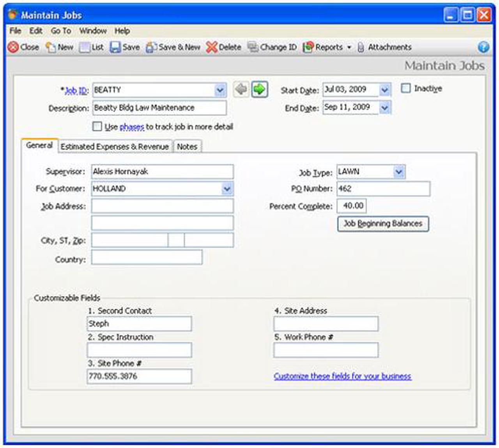
Task: Click the Second Contact field
Action: pyautogui.click(x=139, y=324)
